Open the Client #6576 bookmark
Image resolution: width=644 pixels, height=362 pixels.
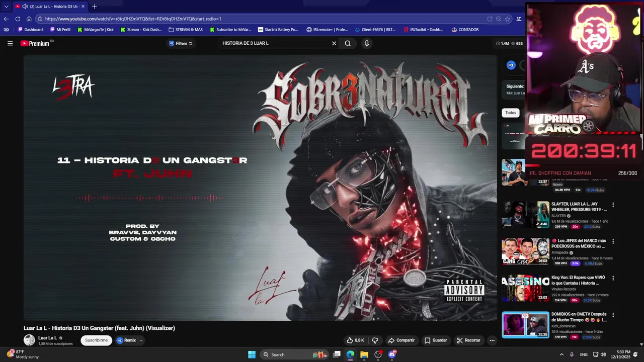coord(375,30)
